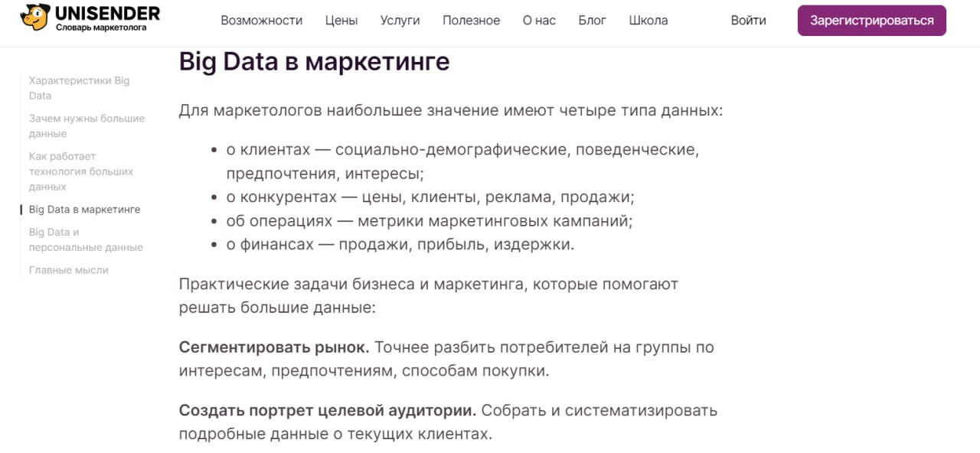Click the Зарегистрироваться button
Screen dimensions: 980x453
tap(872, 21)
